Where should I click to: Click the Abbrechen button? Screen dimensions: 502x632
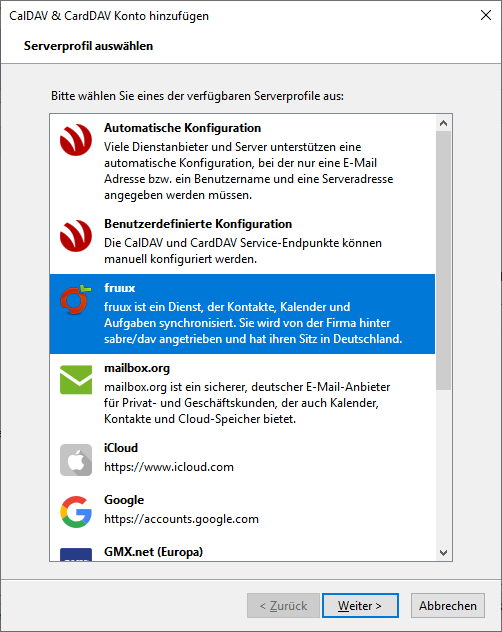point(448,605)
